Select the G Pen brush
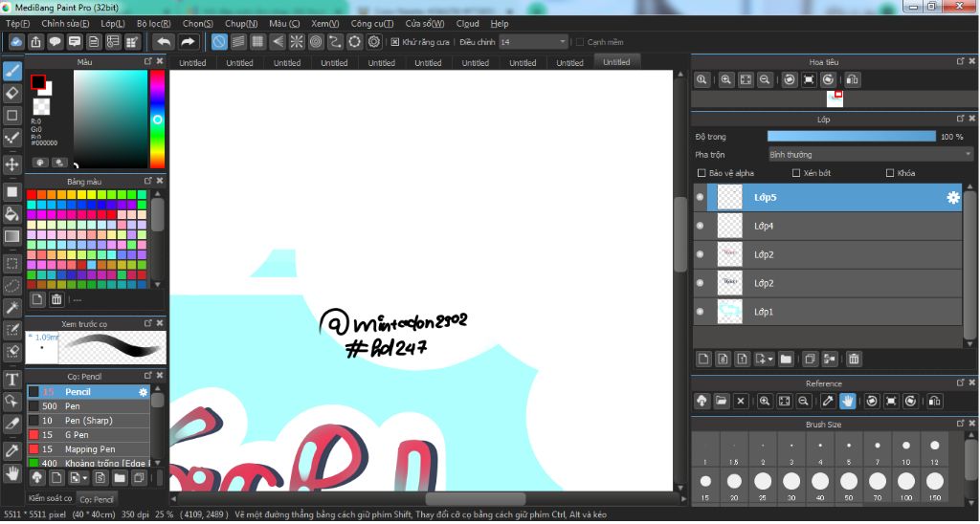 click(88, 435)
